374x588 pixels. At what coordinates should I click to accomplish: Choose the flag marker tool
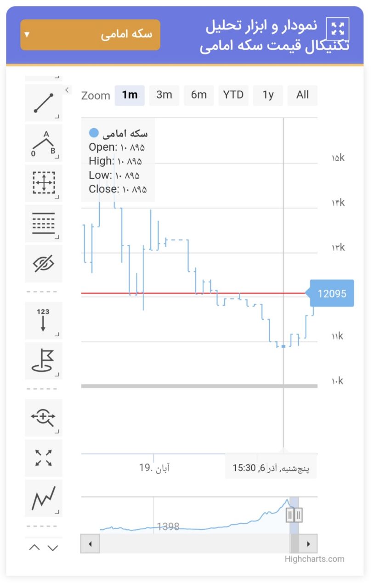(x=44, y=361)
